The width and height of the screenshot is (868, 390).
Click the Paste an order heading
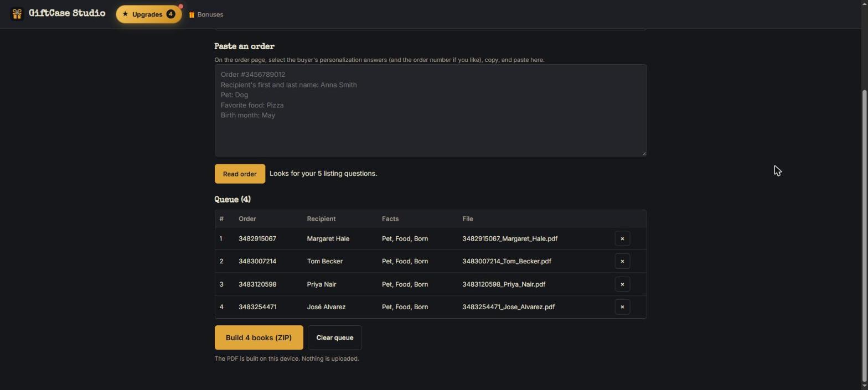click(x=244, y=46)
